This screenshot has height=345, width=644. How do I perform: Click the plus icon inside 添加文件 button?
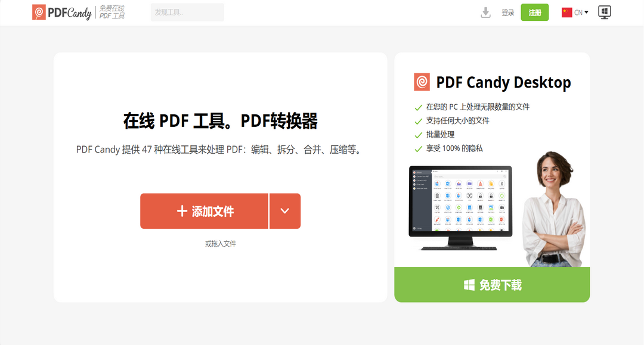tap(181, 211)
